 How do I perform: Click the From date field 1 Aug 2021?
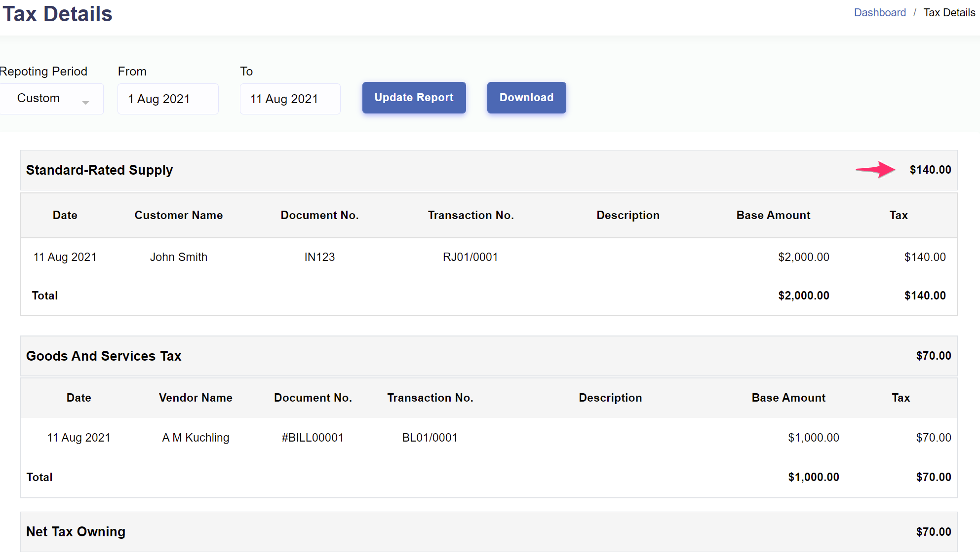pyautogui.click(x=168, y=99)
